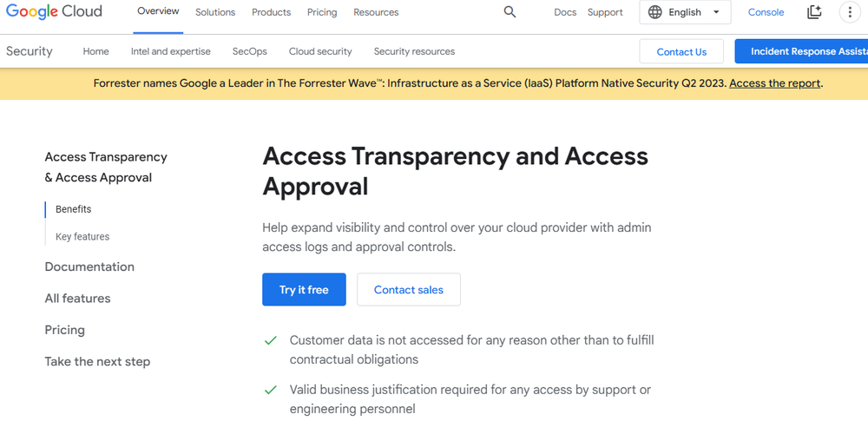Open Intel and expertise menu
Screen dimensions: 868x421
click(170, 51)
